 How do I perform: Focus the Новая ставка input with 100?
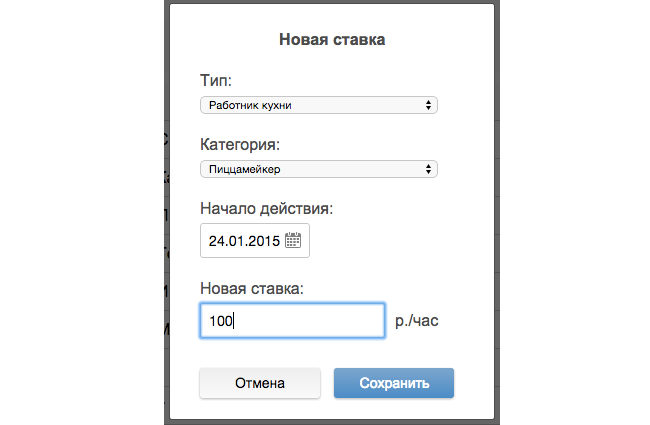(x=293, y=321)
